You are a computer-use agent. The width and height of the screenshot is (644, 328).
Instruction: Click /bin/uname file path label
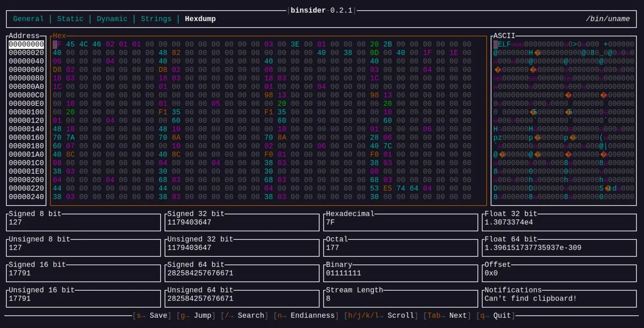pos(608,19)
